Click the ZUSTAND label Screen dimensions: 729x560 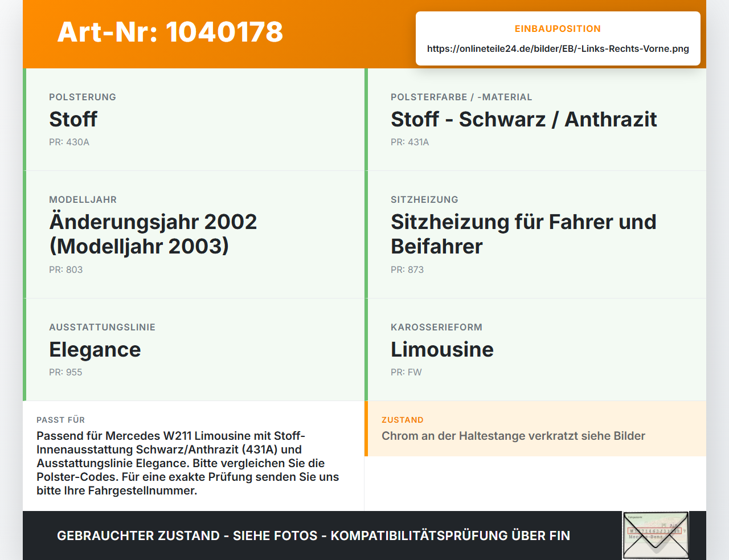point(402,420)
